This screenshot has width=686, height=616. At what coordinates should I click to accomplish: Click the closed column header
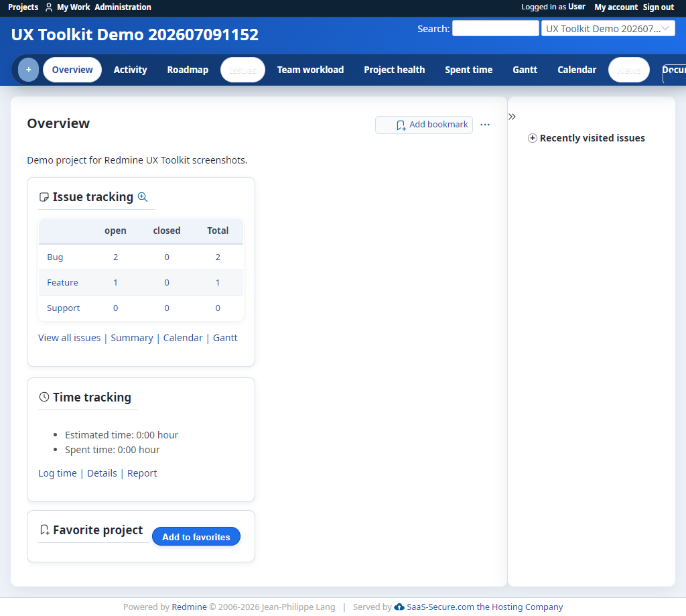(x=167, y=231)
